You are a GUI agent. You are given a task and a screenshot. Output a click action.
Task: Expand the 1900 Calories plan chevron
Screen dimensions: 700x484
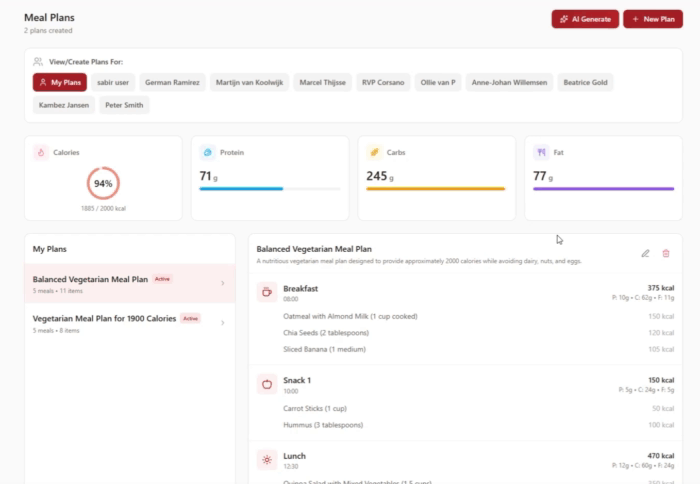(222, 323)
